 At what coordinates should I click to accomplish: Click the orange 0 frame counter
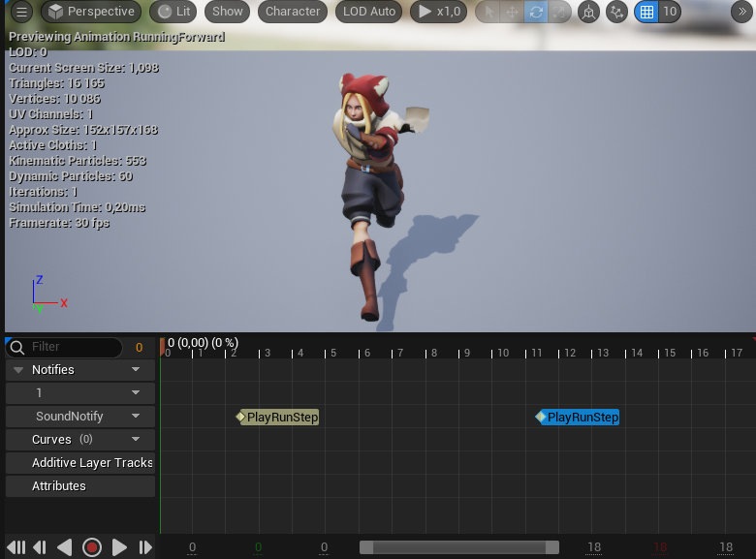pos(139,348)
